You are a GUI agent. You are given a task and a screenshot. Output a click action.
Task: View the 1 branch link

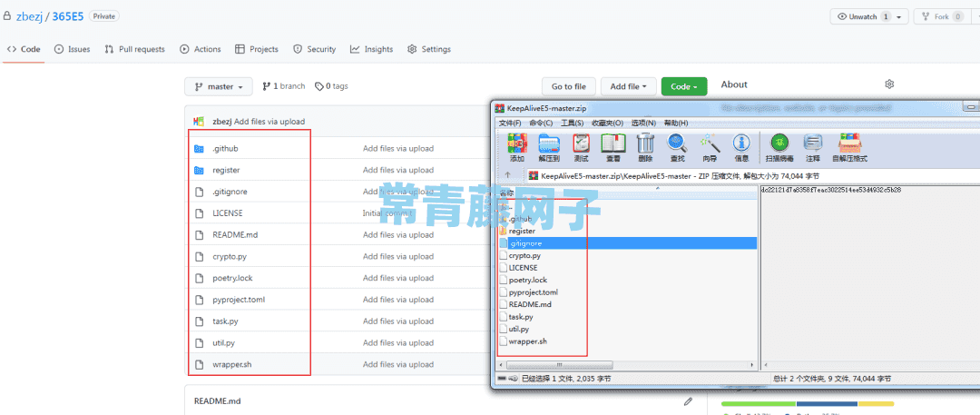click(284, 86)
